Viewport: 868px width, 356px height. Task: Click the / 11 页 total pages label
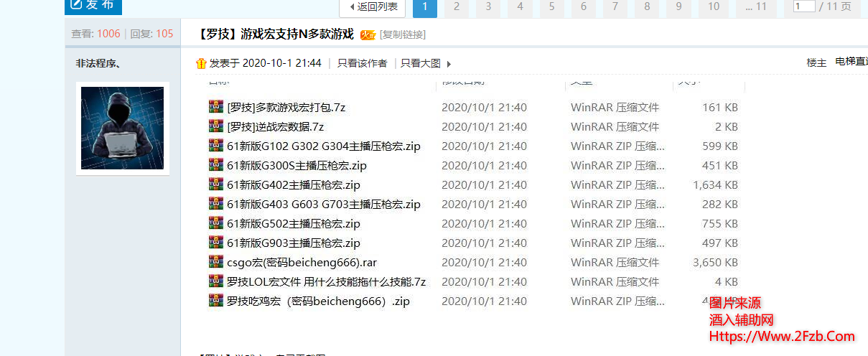tap(836, 6)
